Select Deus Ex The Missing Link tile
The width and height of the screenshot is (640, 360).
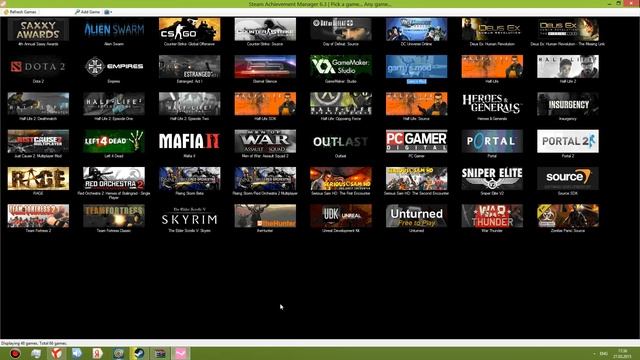[x=568, y=29]
